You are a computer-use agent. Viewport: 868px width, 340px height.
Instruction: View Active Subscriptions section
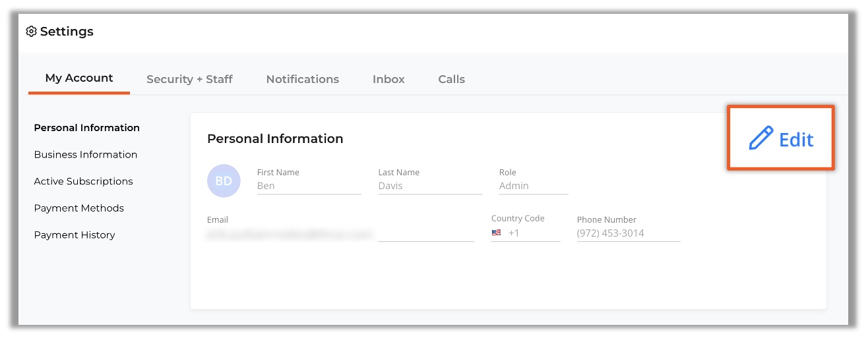pos(84,181)
